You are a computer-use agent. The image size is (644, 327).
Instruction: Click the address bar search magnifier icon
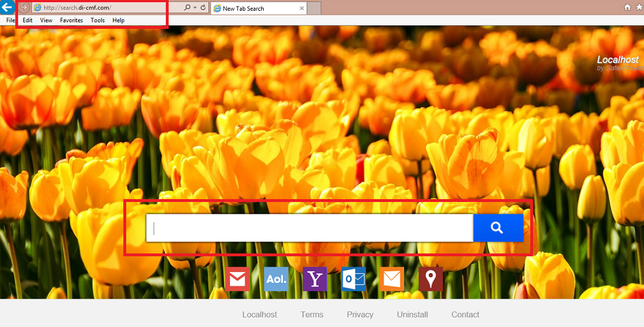click(187, 7)
